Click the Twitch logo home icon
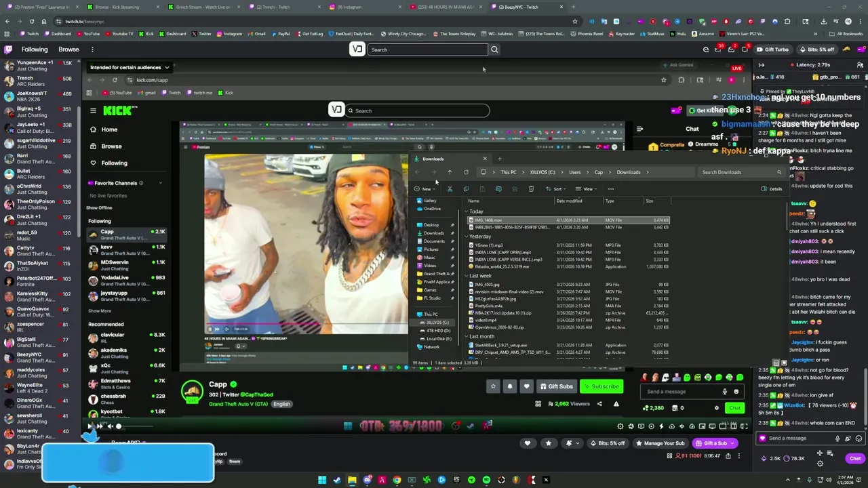Screen dimensions: 868x488 point(8,49)
